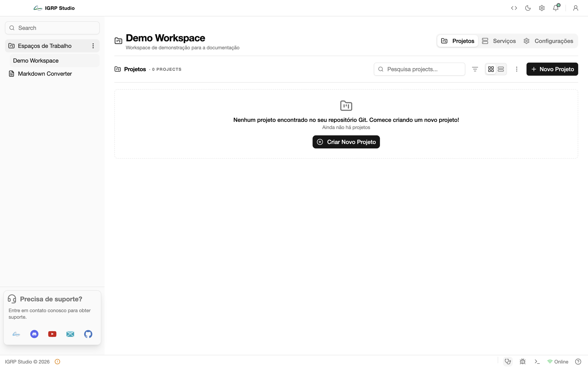Click the stethoscope health-check icon in status bar
588x368 pixels.
coord(508,362)
